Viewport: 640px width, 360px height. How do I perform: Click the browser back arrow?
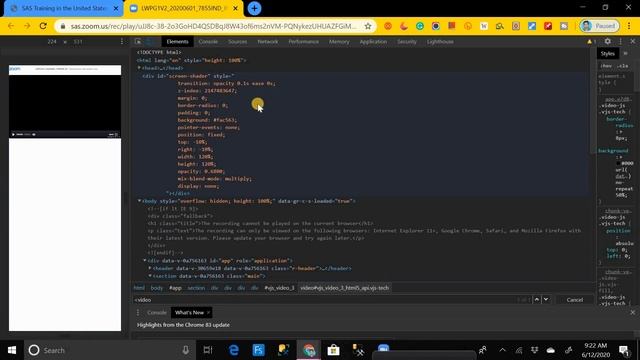point(11,26)
